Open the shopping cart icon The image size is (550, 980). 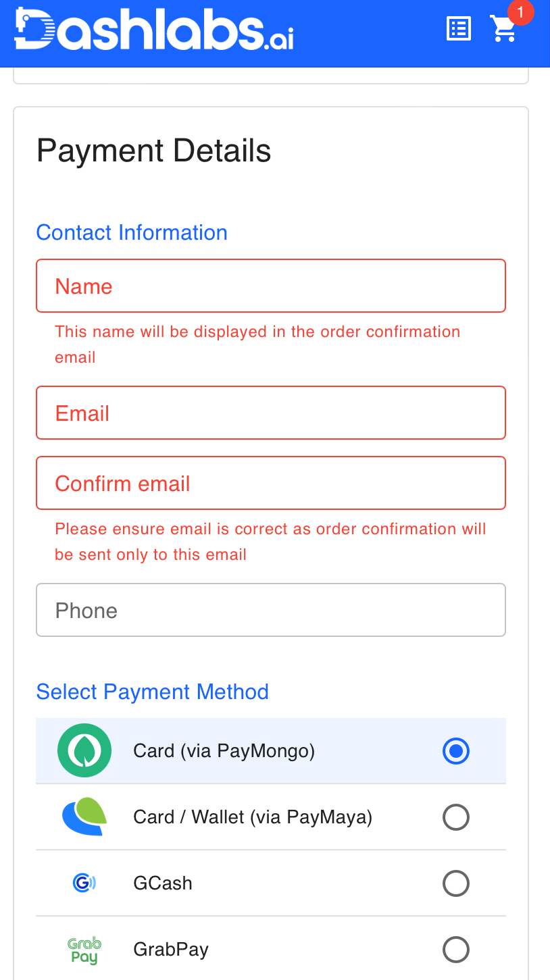[503, 30]
